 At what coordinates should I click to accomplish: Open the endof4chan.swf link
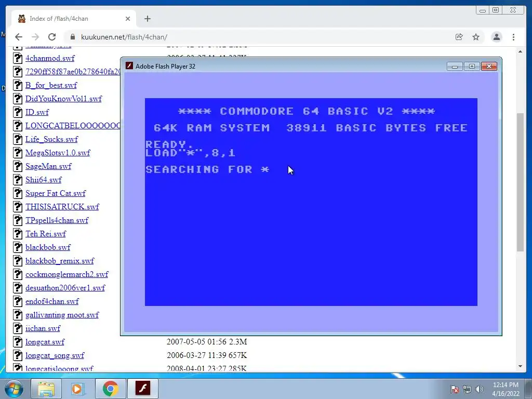(52, 301)
